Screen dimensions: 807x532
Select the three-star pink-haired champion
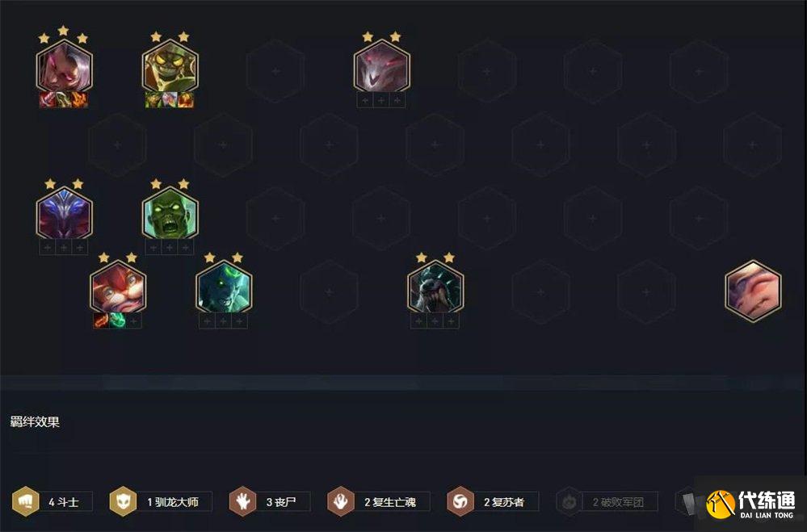65,67
